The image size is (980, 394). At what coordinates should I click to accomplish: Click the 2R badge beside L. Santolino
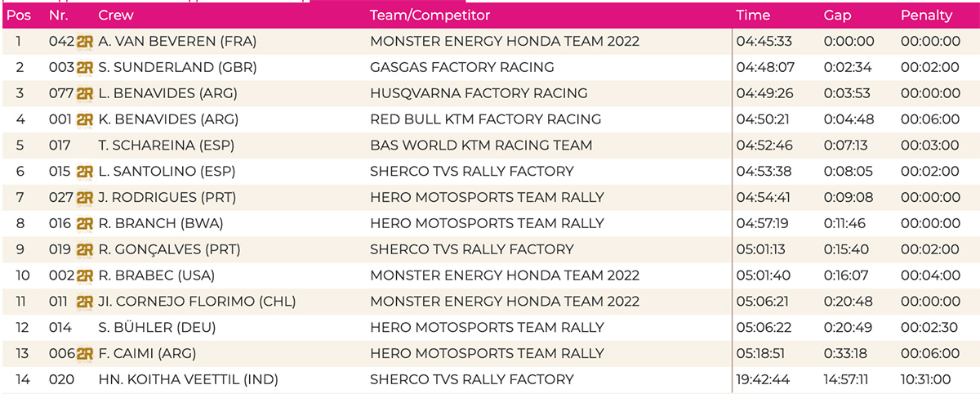[85, 172]
